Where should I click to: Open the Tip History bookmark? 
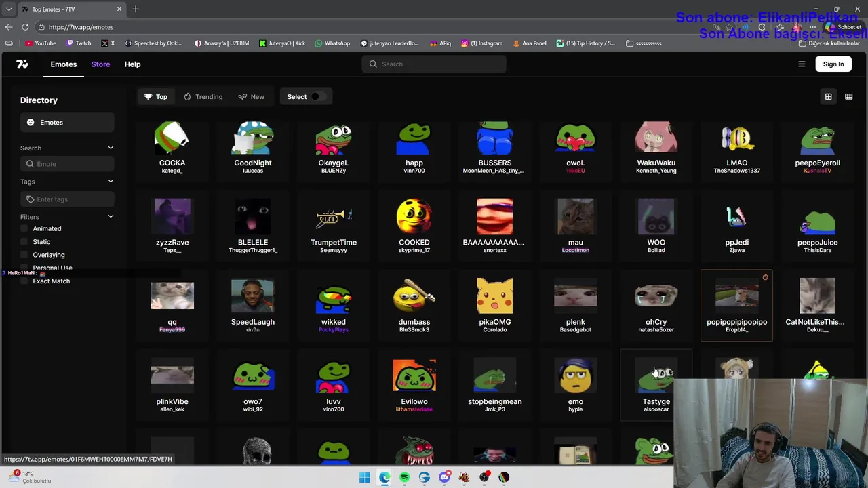(585, 43)
